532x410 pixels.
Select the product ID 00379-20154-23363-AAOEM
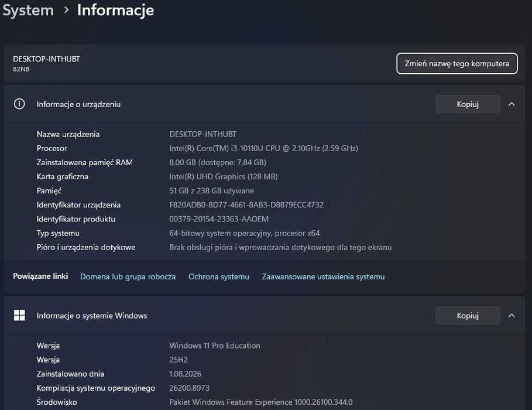point(219,219)
